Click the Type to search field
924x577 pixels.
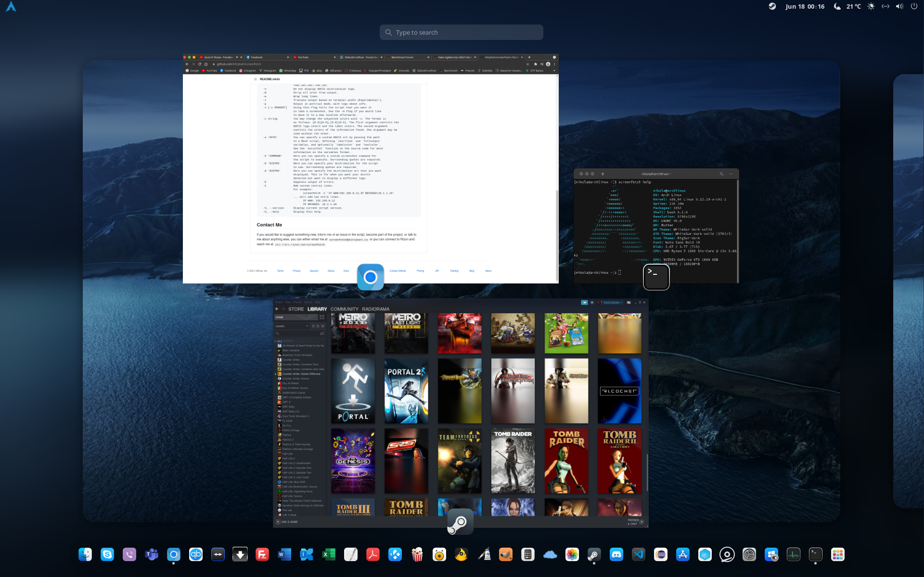(x=462, y=32)
